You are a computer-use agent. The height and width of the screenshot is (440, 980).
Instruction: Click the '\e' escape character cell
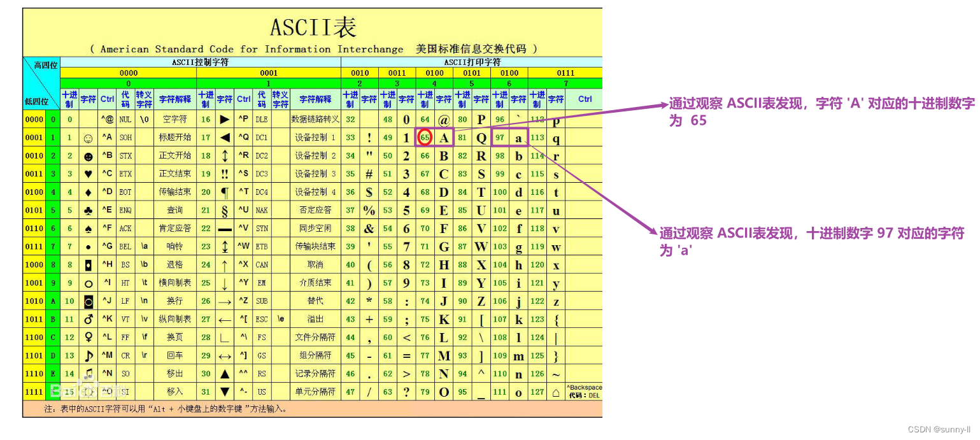[280, 319]
